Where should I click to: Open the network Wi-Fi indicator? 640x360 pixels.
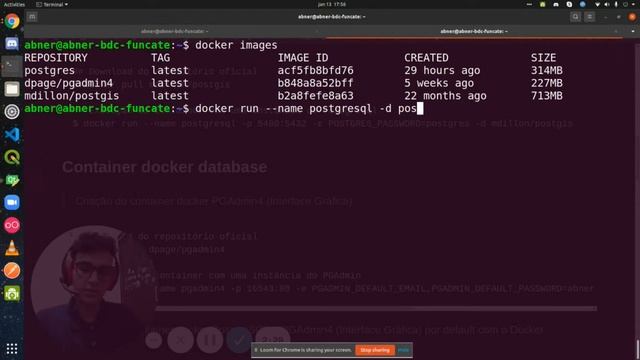click(x=597, y=4)
